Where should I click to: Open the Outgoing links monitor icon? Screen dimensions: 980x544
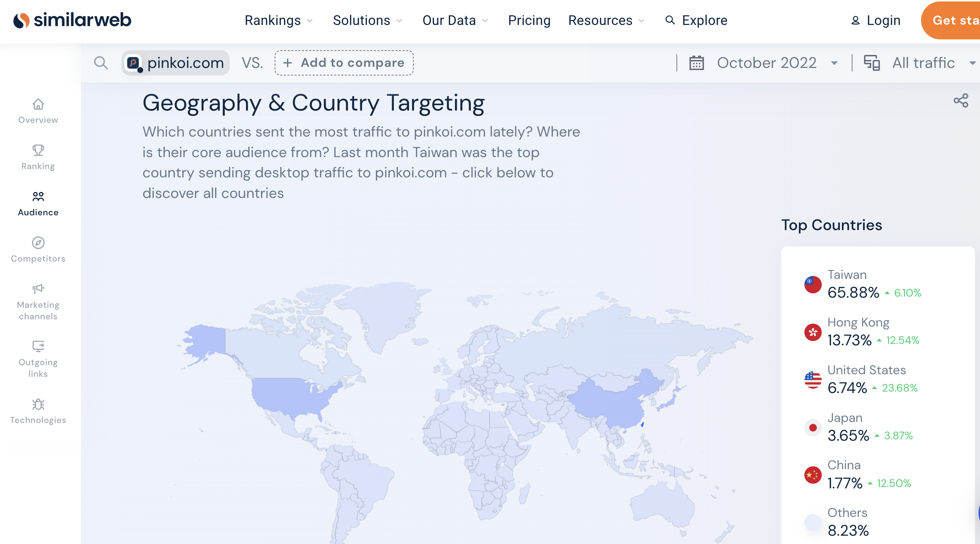point(38,346)
